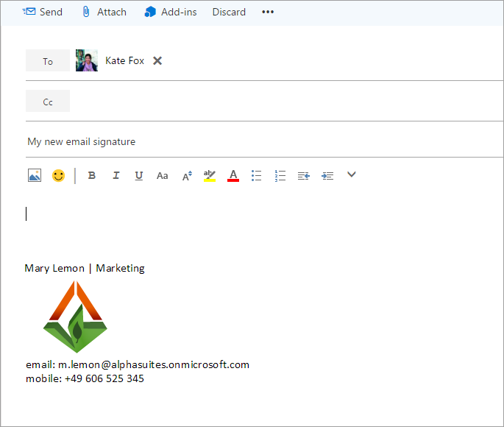This screenshot has height=427, width=504.
Task: Toggle bold formatting
Action: [92, 175]
